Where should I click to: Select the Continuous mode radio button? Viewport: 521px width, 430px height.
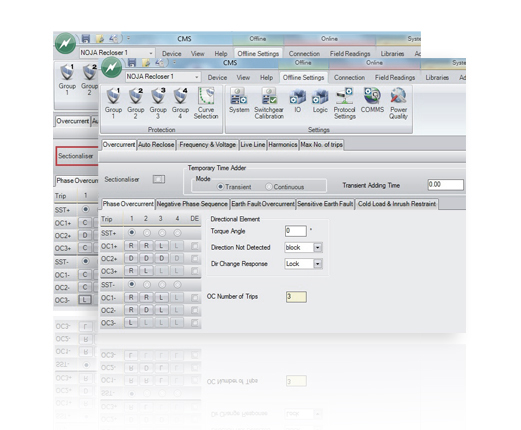coord(269,187)
